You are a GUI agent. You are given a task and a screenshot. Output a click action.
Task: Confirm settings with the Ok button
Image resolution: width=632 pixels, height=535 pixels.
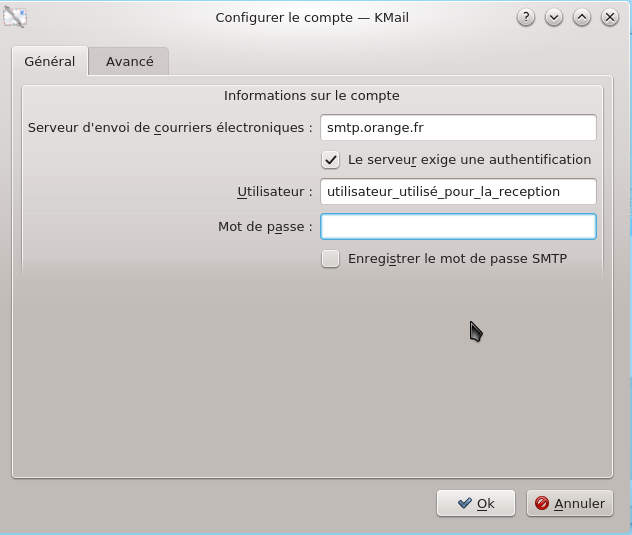click(x=476, y=503)
